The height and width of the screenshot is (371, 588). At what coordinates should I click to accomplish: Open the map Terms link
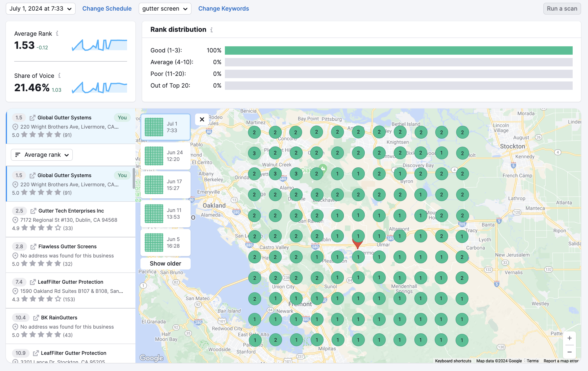tap(533, 361)
